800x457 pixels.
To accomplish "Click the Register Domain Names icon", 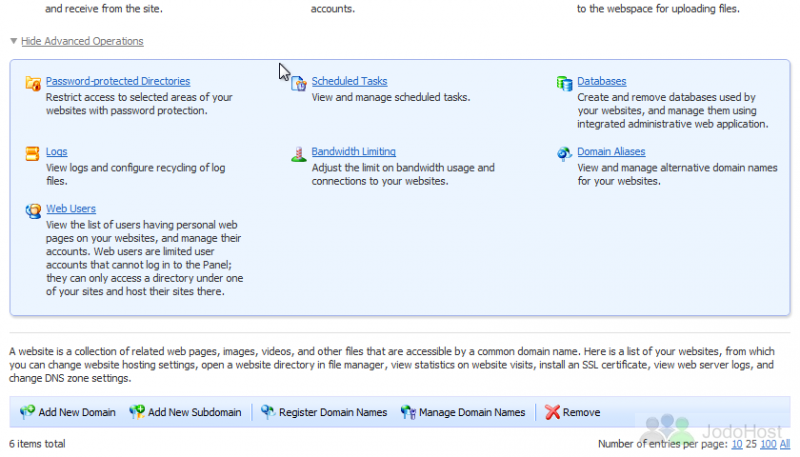I will (x=268, y=412).
